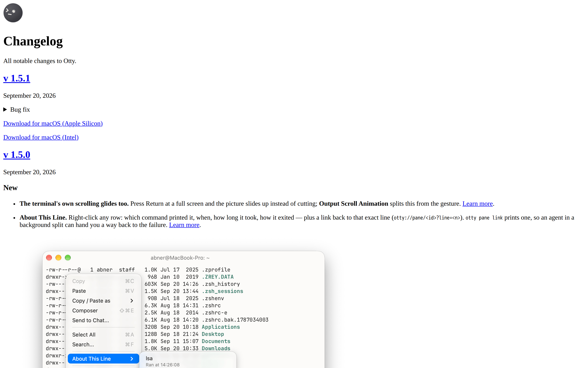Click the '.ZREY.DATA' directory name
588x368 pixels.
[x=218, y=277]
